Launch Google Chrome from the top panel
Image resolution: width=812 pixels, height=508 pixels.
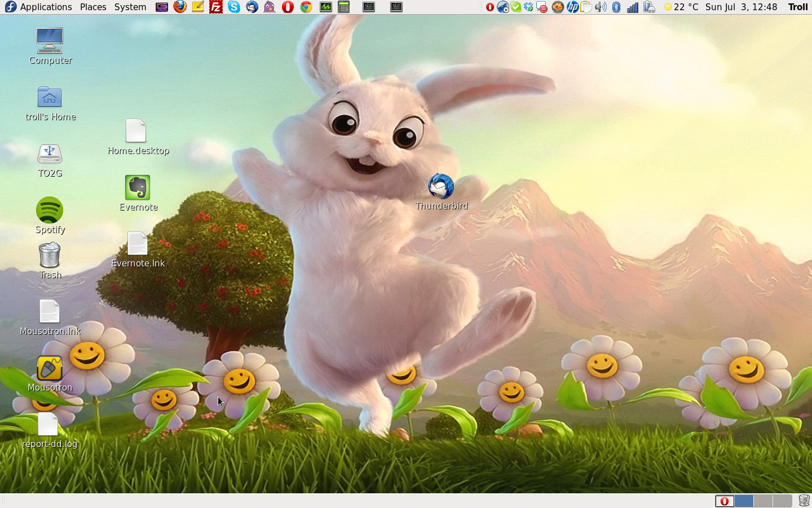(x=306, y=7)
